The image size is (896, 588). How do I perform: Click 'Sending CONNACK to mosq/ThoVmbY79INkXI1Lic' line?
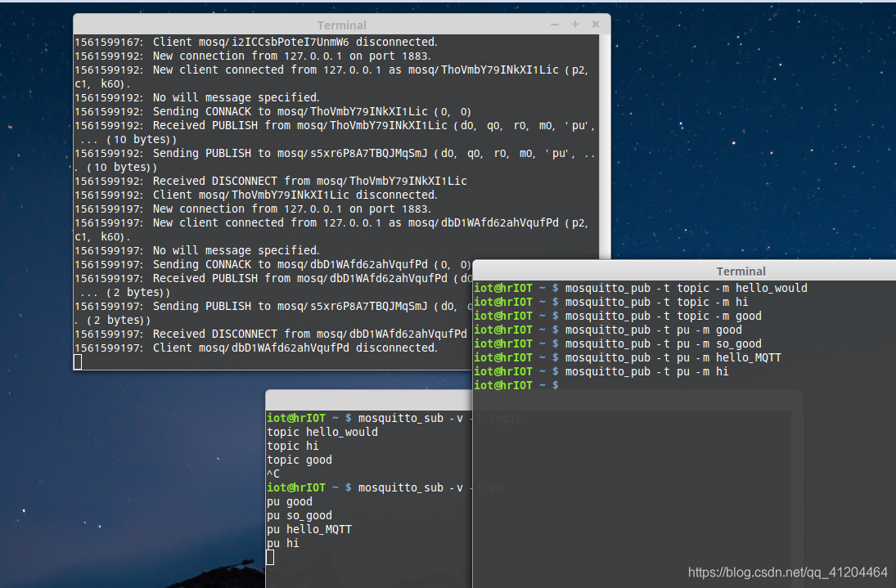tap(273, 111)
